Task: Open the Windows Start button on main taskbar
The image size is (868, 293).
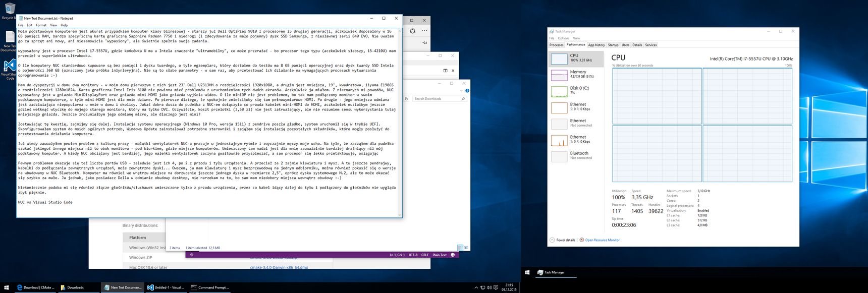Action: point(7,287)
